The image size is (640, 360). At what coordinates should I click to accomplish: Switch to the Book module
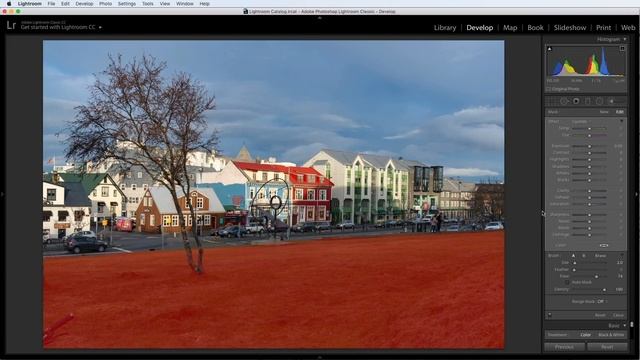click(x=535, y=28)
